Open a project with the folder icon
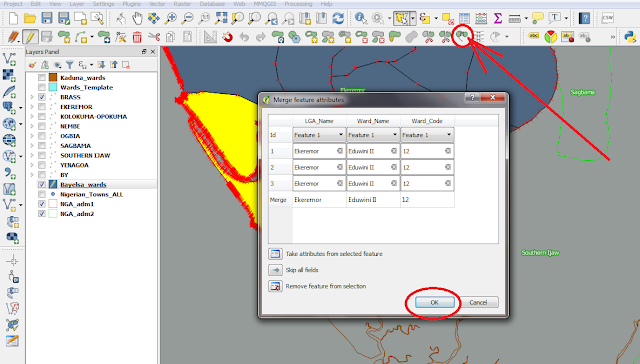This screenshot has width=640, height=364. coord(30,18)
